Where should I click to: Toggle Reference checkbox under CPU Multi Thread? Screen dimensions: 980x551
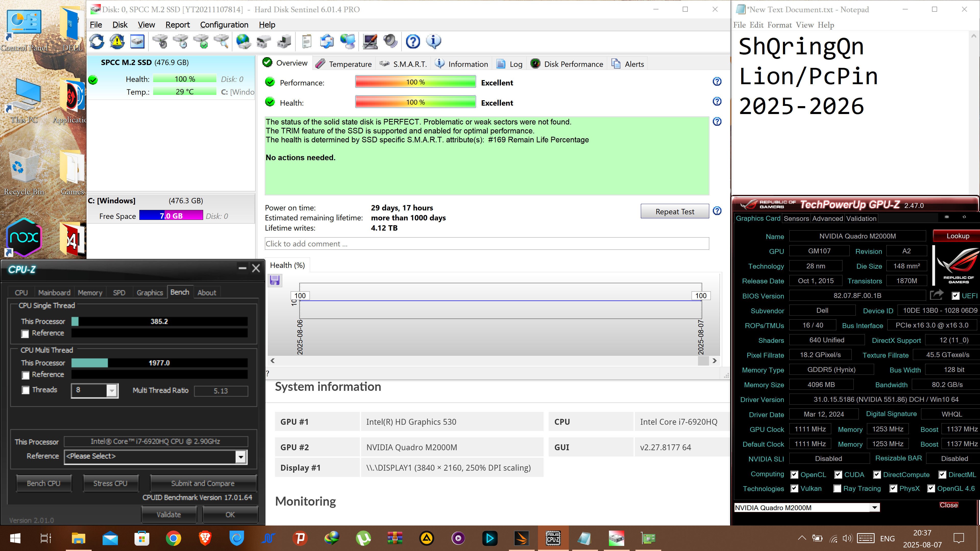click(25, 375)
